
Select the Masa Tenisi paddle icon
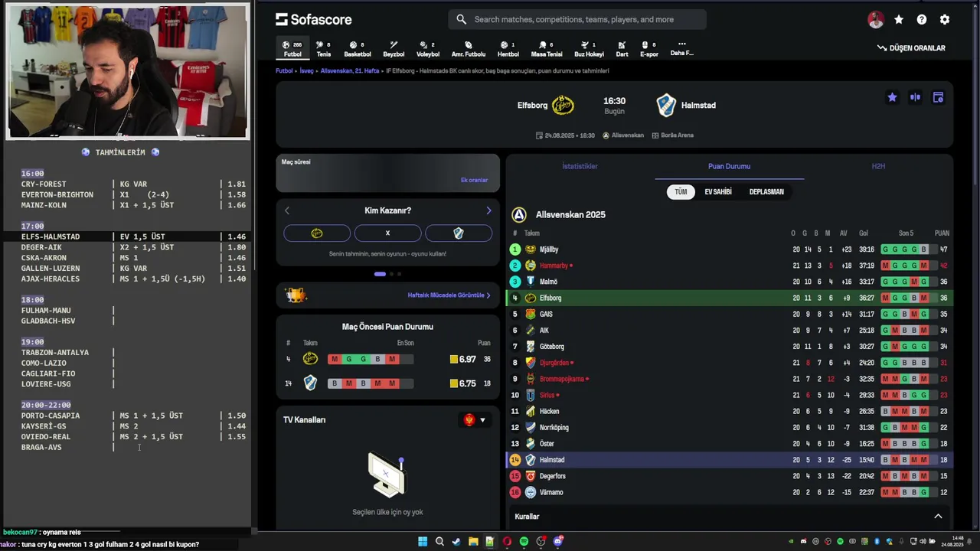point(543,45)
